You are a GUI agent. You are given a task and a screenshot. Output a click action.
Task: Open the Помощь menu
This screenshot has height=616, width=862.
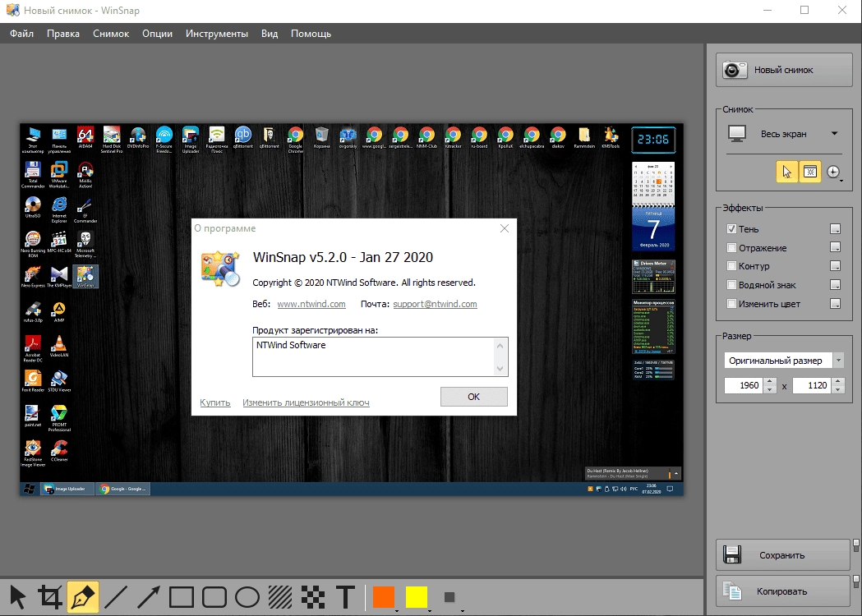coord(311,34)
